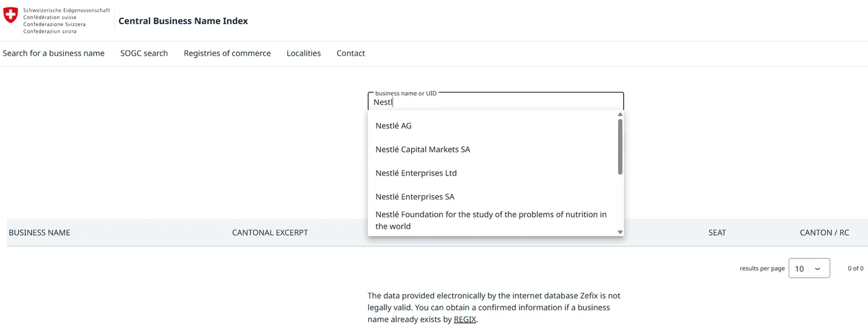Open Search for a business name menu
This screenshot has height=328, width=868.
(x=53, y=53)
